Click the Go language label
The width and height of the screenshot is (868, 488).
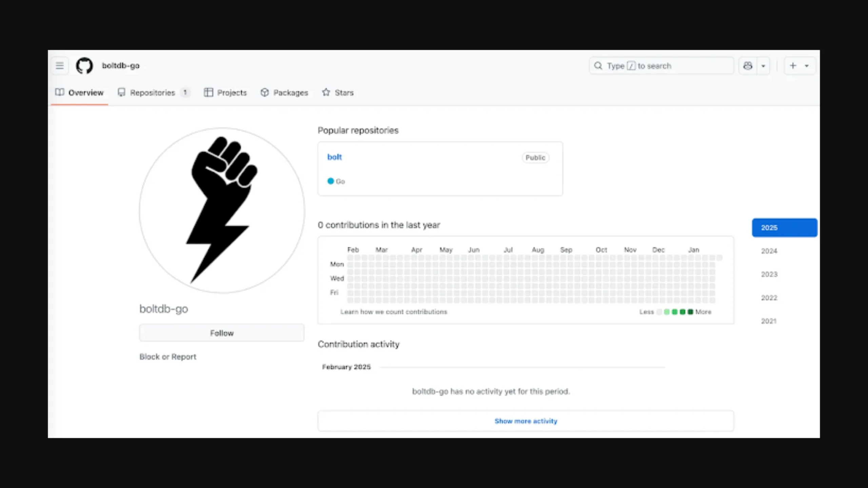pyautogui.click(x=340, y=181)
